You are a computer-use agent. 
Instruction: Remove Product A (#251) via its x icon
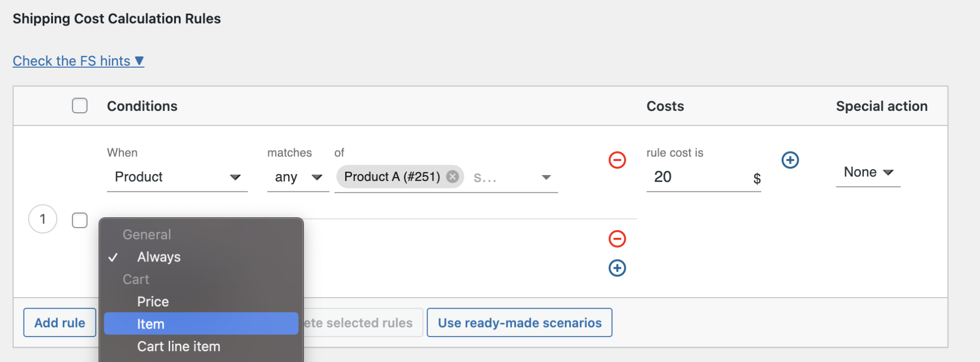[x=452, y=177]
